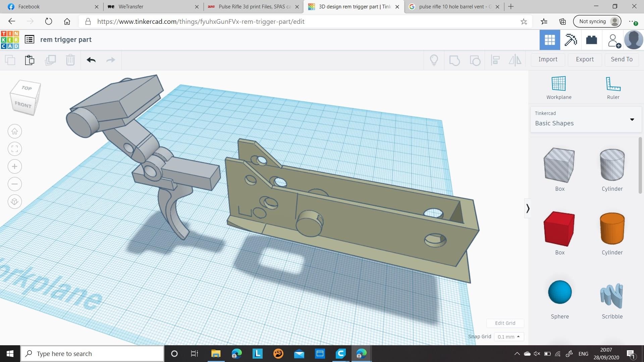The width and height of the screenshot is (644, 362).
Task: Click the Group shapes icon
Action: (x=454, y=60)
